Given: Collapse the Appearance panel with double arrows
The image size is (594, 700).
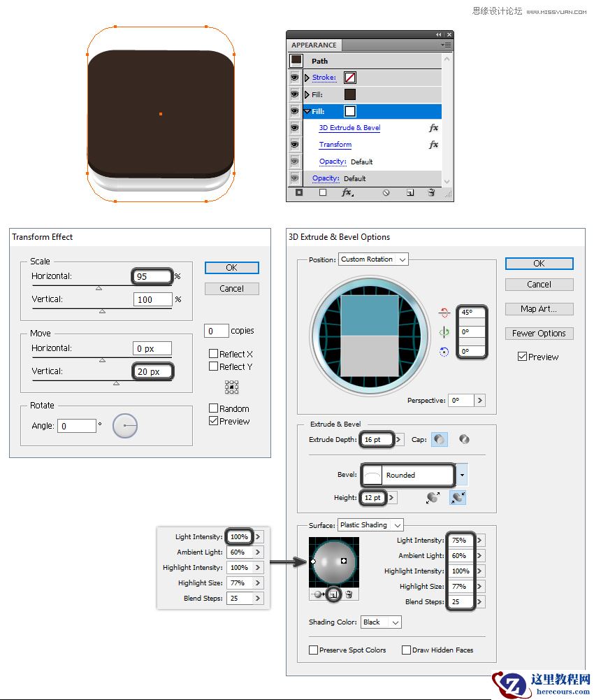Looking at the screenshot, I should (439, 34).
